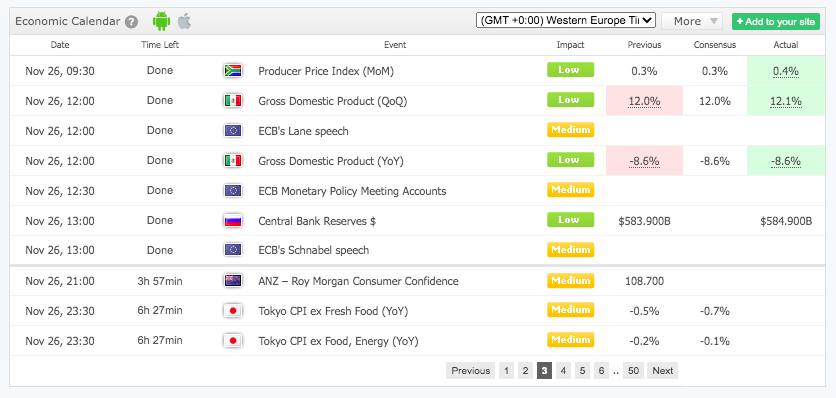Click Medium badge on ECB's Schnabel speech row

click(x=570, y=249)
